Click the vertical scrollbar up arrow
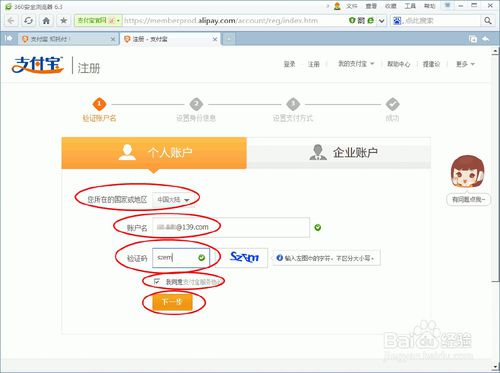This screenshot has height=373, width=500. point(495,51)
